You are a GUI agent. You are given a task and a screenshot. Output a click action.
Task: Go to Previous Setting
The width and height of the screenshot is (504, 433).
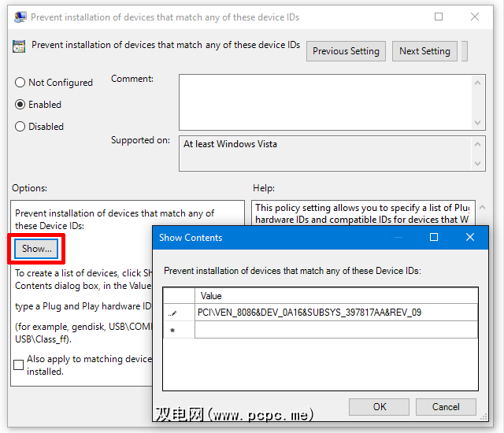pos(346,51)
